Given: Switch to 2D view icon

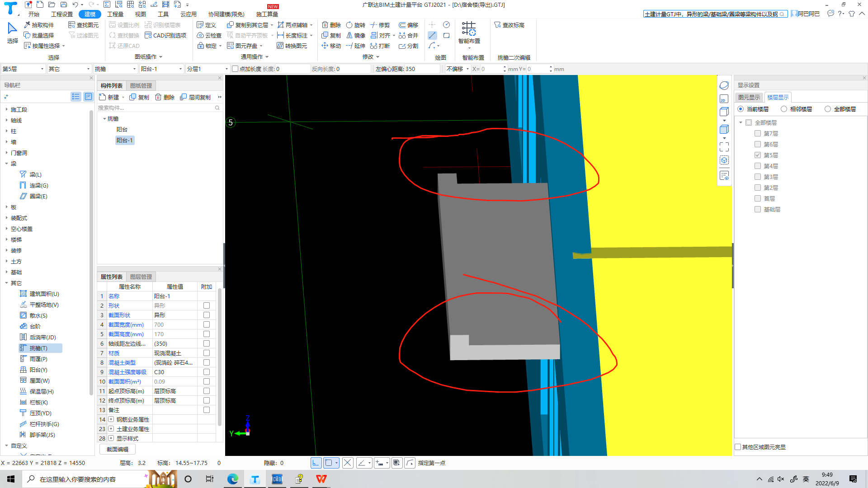Looking at the screenshot, I should 724,99.
